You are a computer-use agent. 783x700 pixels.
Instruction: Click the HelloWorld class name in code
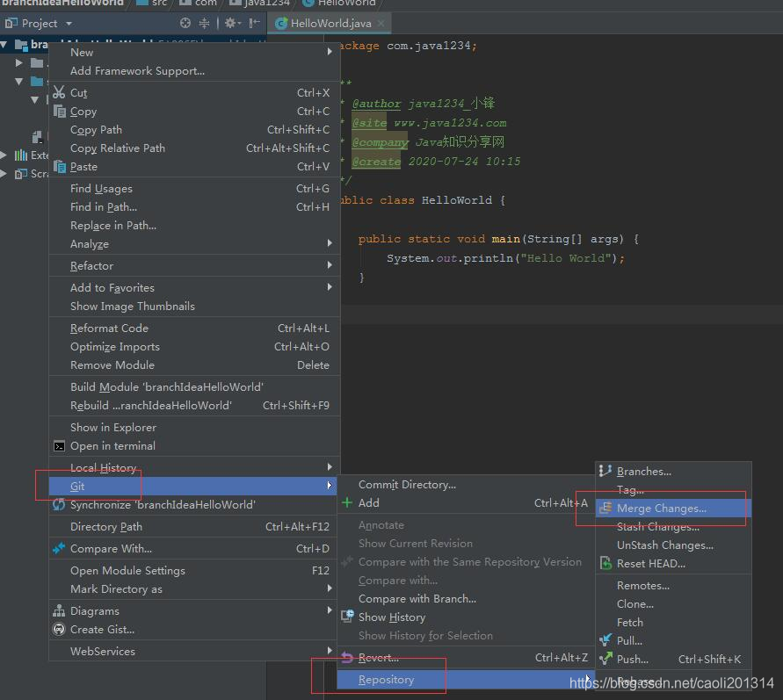456,200
